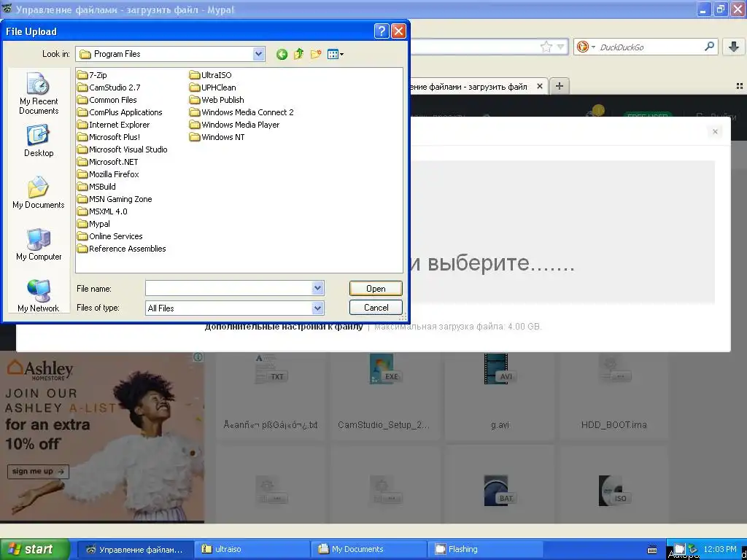
Task: Select the ComPlus Applications folder
Action: [x=120, y=112]
